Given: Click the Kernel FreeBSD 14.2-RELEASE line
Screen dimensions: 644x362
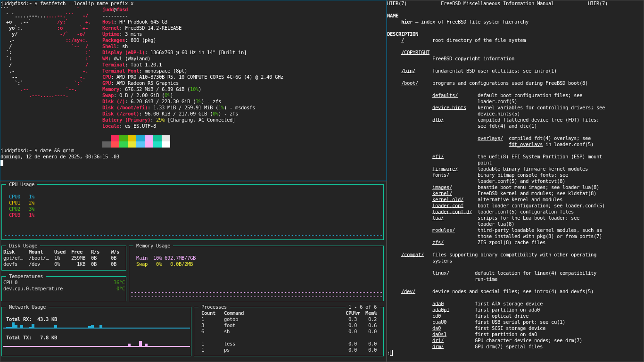Looking at the screenshot, I should click(x=142, y=28).
